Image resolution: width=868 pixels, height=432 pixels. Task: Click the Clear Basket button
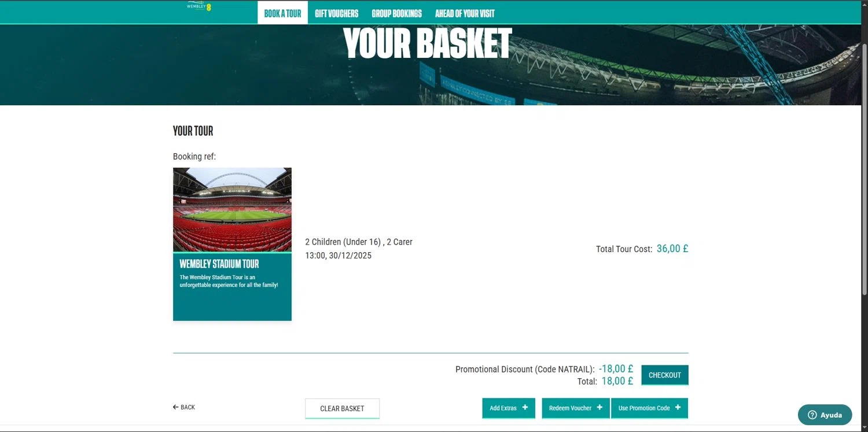click(x=342, y=408)
